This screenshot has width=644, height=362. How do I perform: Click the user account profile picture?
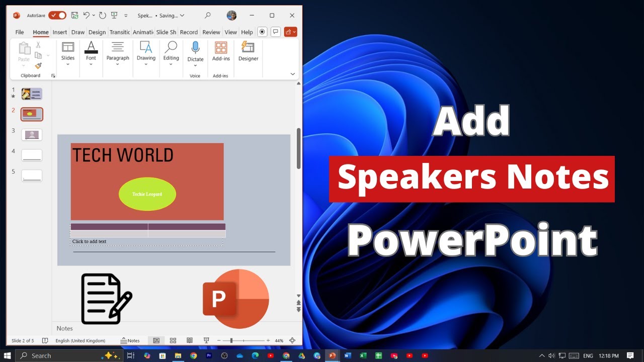(x=231, y=16)
